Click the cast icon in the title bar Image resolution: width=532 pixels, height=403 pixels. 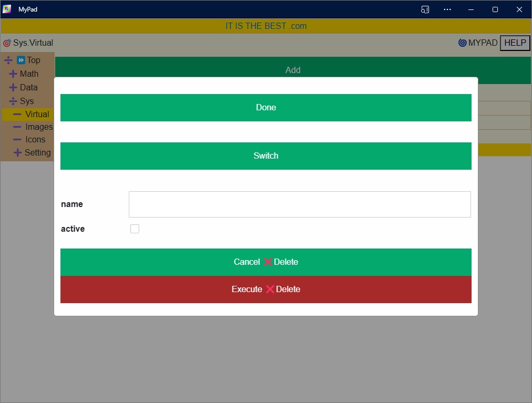(x=425, y=9)
